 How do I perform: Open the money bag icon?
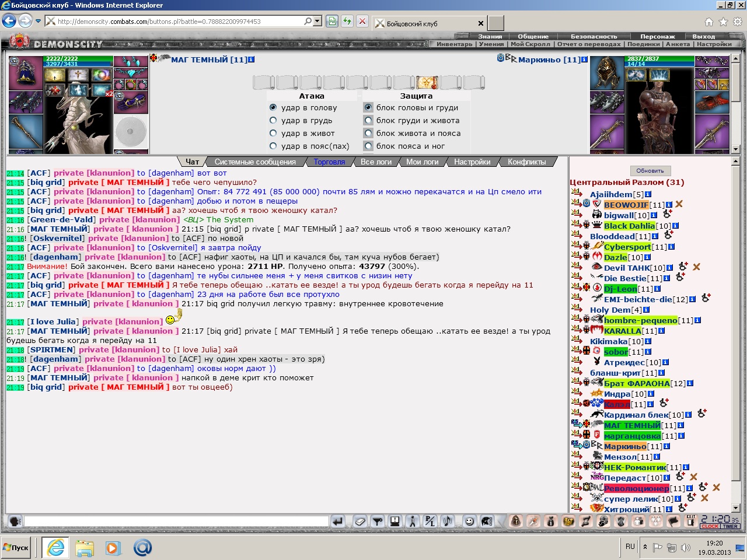click(551, 521)
